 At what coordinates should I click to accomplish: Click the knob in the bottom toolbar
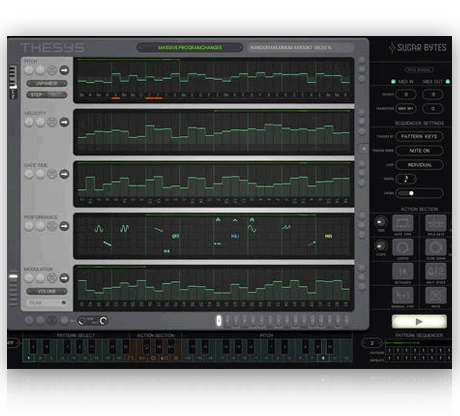pos(103,321)
